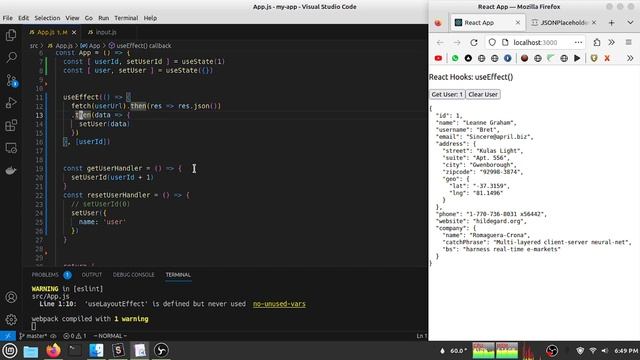Click the Get User: 1 button
Viewport: 640px width, 360px height.
pos(447,94)
